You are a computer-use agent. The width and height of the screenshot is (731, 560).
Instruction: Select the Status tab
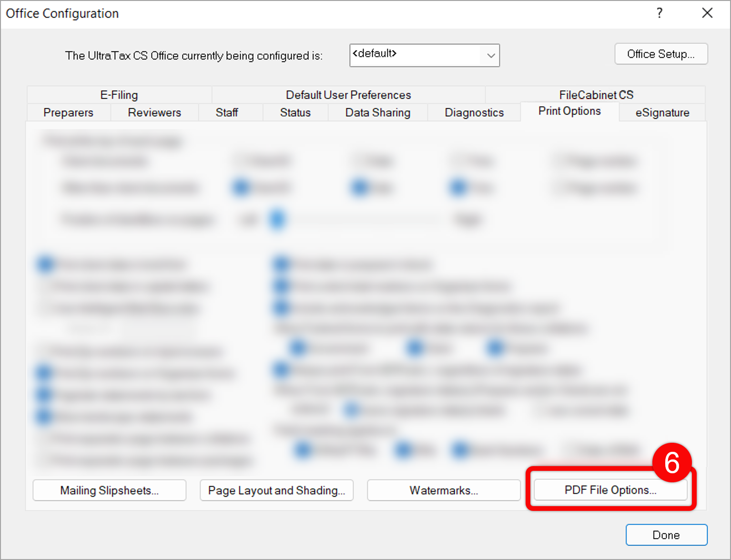click(x=295, y=112)
